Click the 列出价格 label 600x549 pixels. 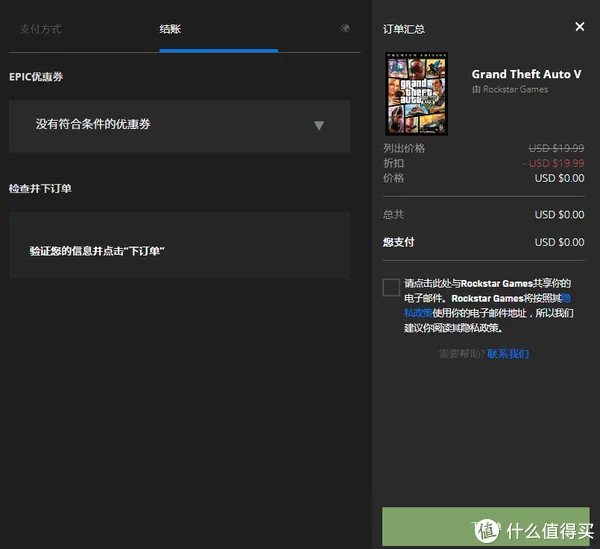tap(404, 148)
